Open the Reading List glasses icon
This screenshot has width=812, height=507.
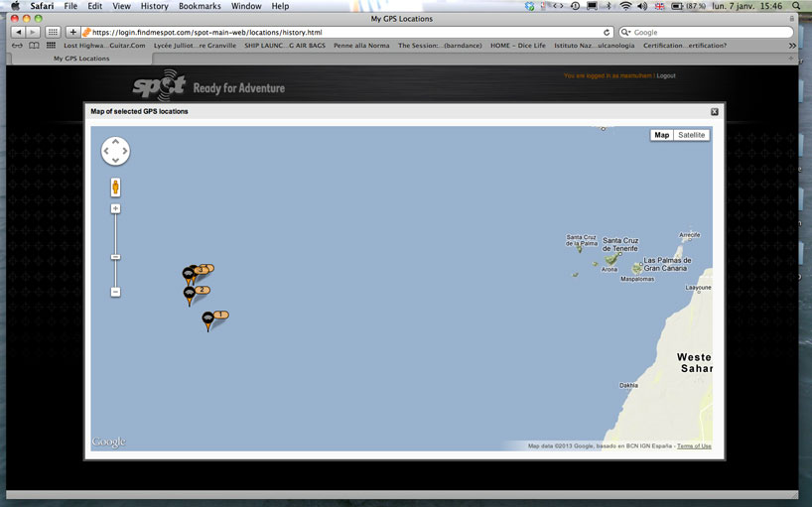point(18,46)
